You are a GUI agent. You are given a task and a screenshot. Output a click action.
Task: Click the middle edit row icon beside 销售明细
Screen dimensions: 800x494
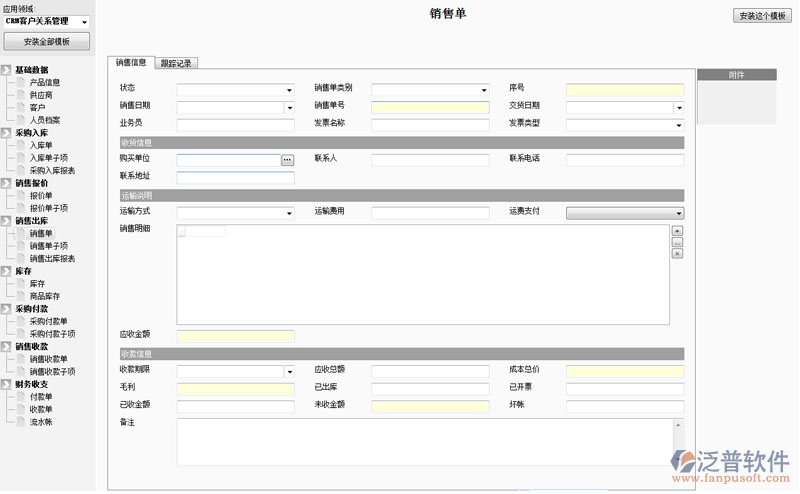coord(677,242)
